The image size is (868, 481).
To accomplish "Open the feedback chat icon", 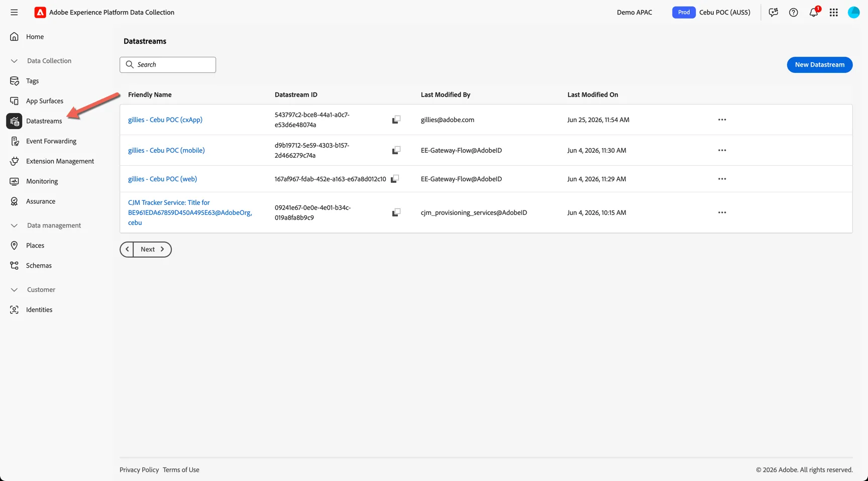I will tap(774, 13).
